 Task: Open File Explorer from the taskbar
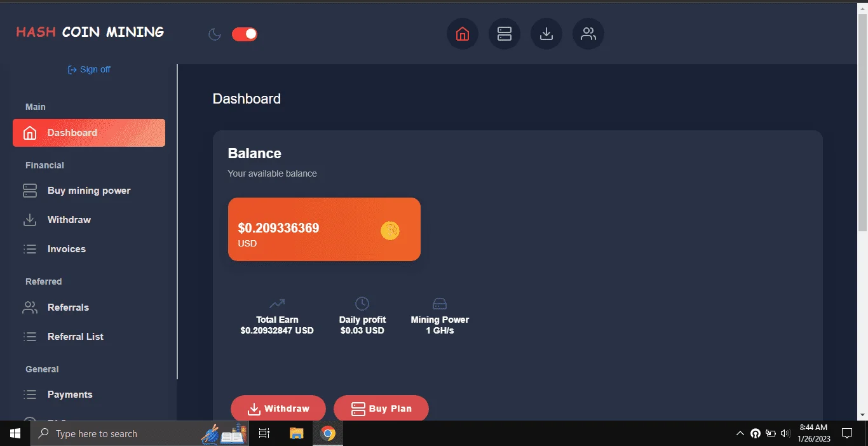297,433
